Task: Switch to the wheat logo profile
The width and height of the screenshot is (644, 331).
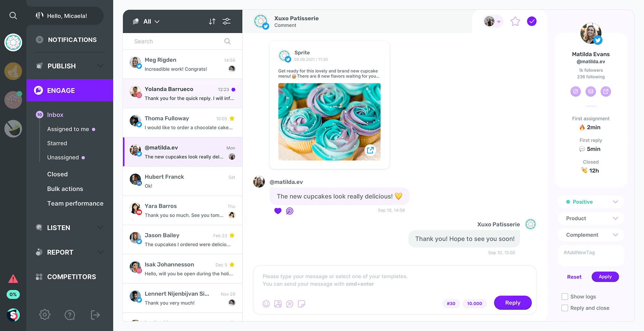Action: click(x=13, y=71)
